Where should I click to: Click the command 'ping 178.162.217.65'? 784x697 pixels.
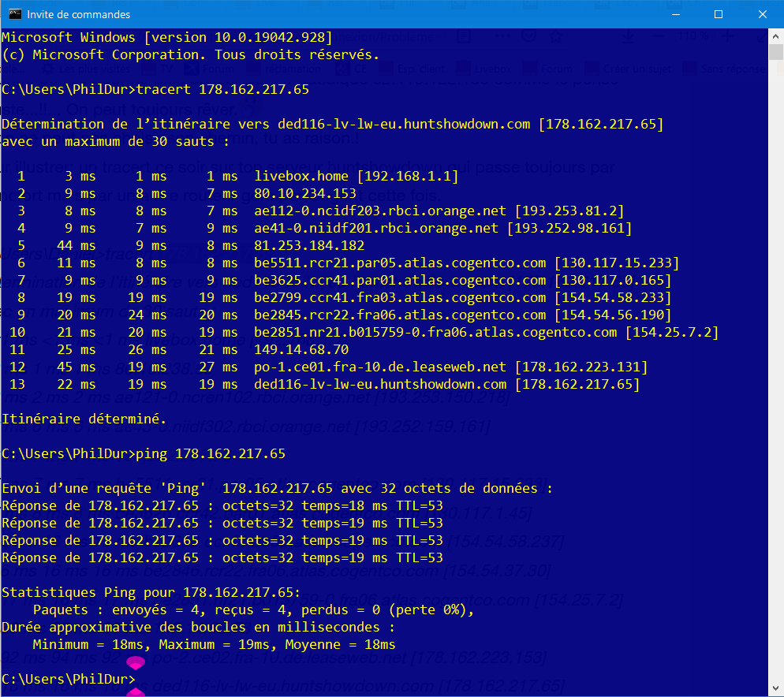pyautogui.click(x=211, y=453)
